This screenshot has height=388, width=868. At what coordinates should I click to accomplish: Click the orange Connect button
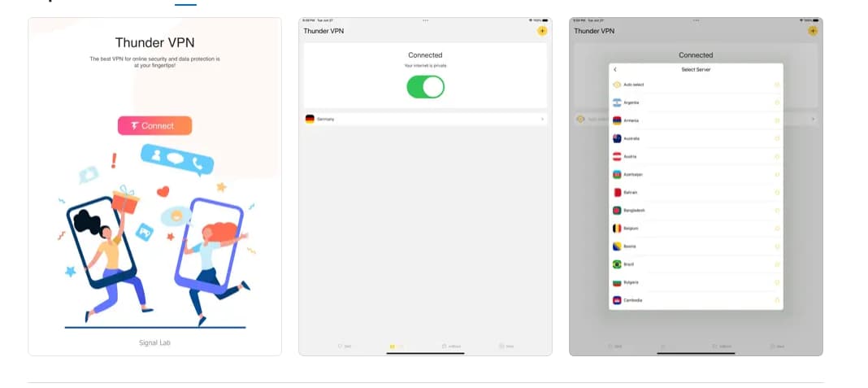click(x=155, y=126)
